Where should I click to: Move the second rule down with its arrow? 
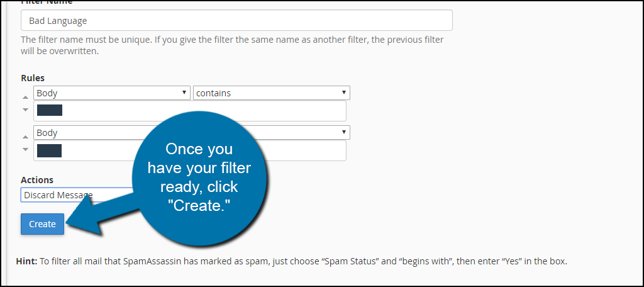pyautogui.click(x=25, y=149)
